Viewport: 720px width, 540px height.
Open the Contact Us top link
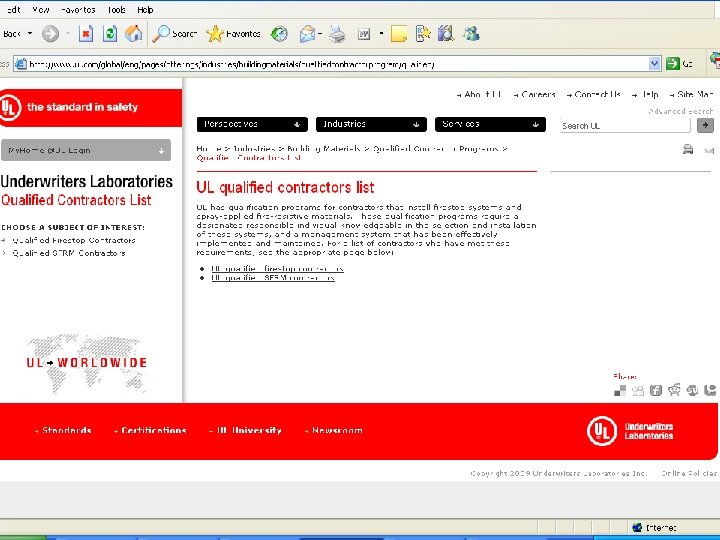tap(597, 94)
